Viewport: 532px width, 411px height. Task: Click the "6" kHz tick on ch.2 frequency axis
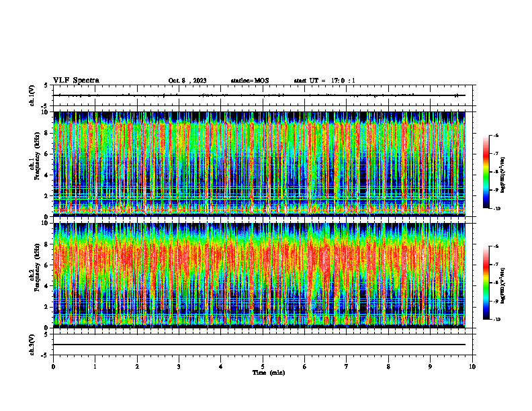[x=47, y=265]
